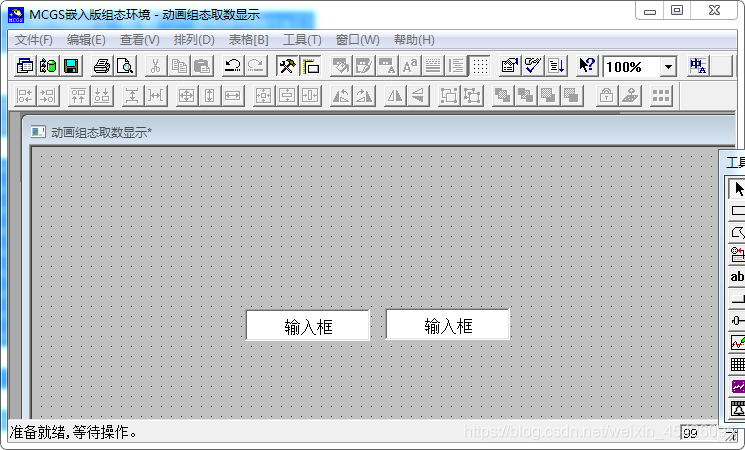Click the align right edges icon
Viewport: 745px width, 450px height.
point(48,96)
